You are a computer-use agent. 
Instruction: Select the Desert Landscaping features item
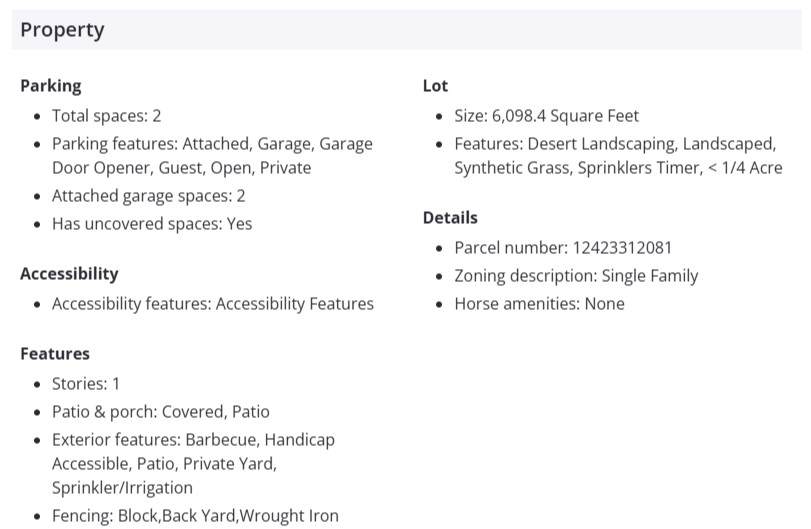coord(618,156)
